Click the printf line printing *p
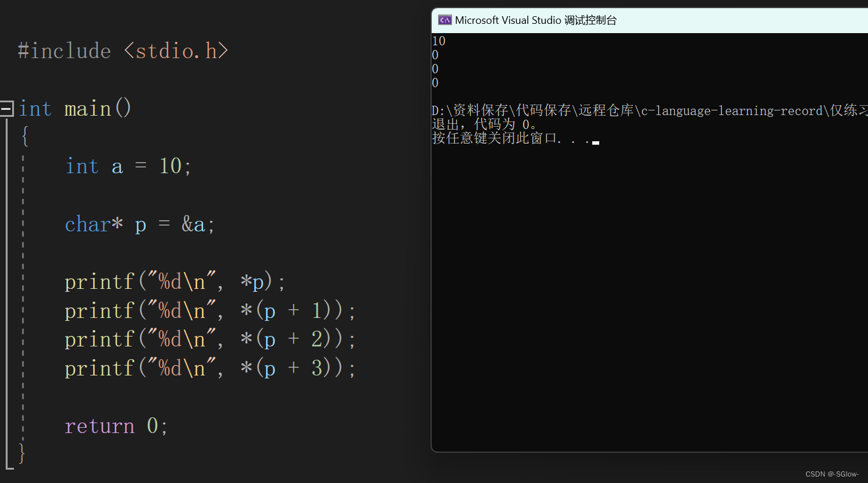The height and width of the screenshot is (483, 868). coord(175,282)
